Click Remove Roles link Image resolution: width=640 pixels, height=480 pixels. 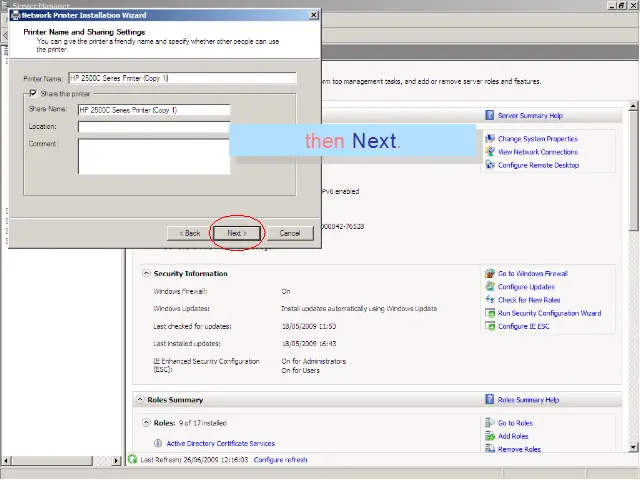(519, 449)
